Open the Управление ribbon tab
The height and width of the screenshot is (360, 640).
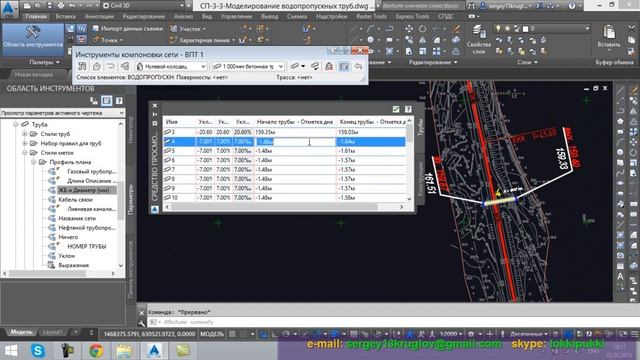[x=236, y=16]
